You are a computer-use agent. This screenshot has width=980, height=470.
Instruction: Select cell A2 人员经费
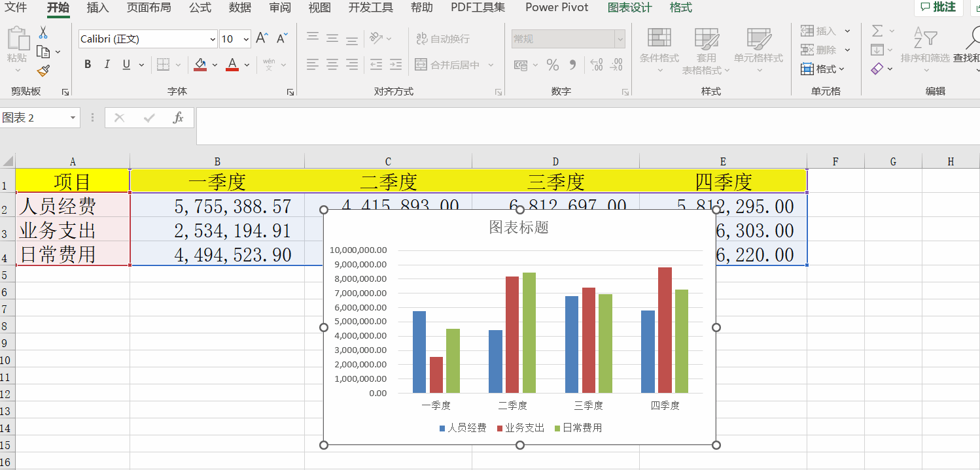(73, 205)
